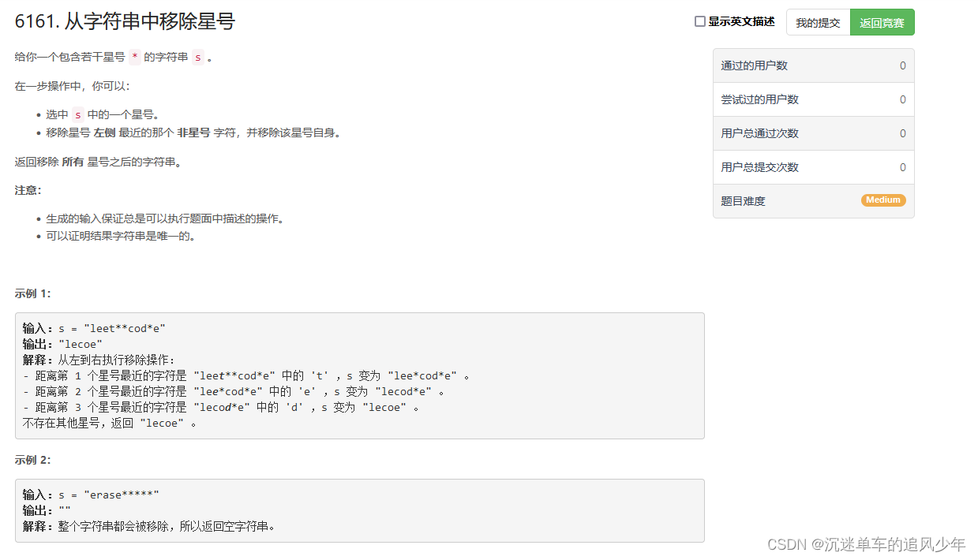Screen dimensions: 978x560
Task: Click the Medium difficulty badge
Action: tap(883, 200)
